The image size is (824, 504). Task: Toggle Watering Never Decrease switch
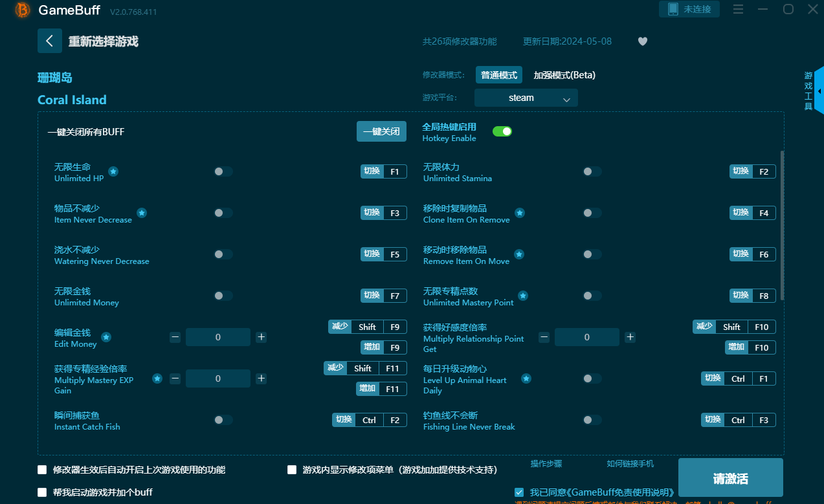click(223, 254)
